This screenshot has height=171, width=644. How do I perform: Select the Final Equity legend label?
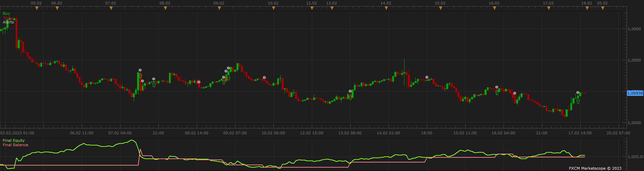pyautogui.click(x=14, y=140)
